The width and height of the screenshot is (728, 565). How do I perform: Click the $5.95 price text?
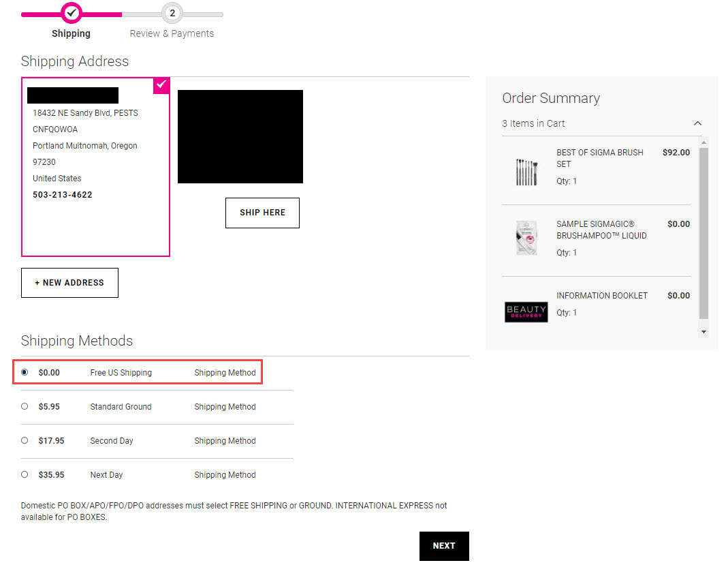click(49, 407)
